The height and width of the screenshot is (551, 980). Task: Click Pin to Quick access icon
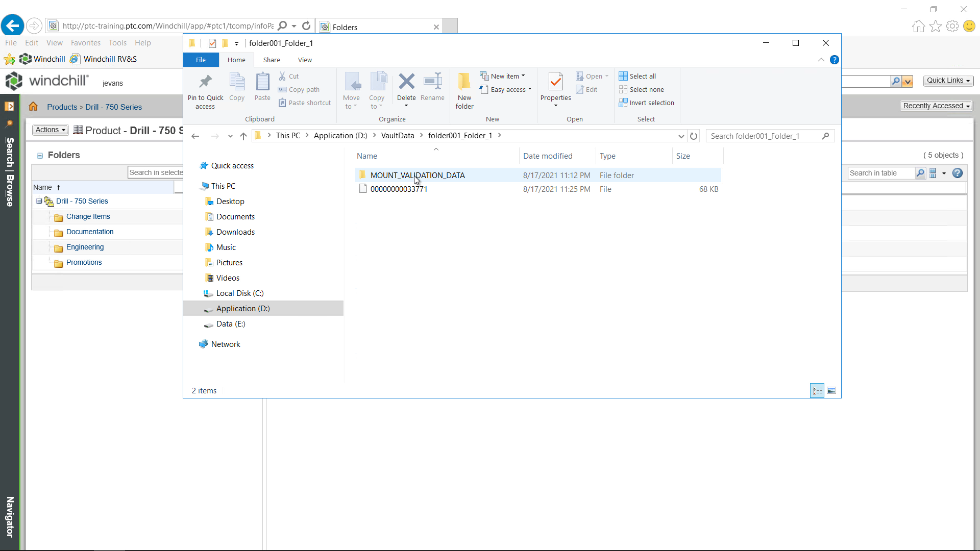205,82
